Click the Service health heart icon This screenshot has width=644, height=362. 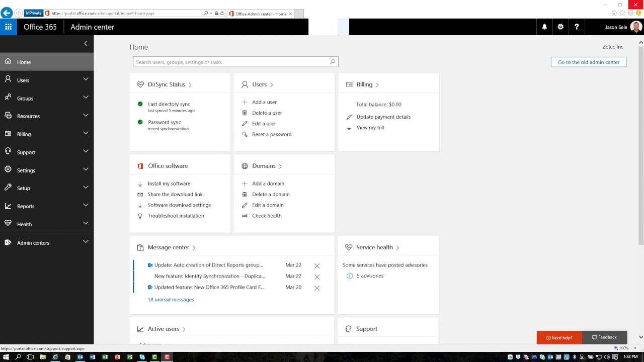pos(349,247)
